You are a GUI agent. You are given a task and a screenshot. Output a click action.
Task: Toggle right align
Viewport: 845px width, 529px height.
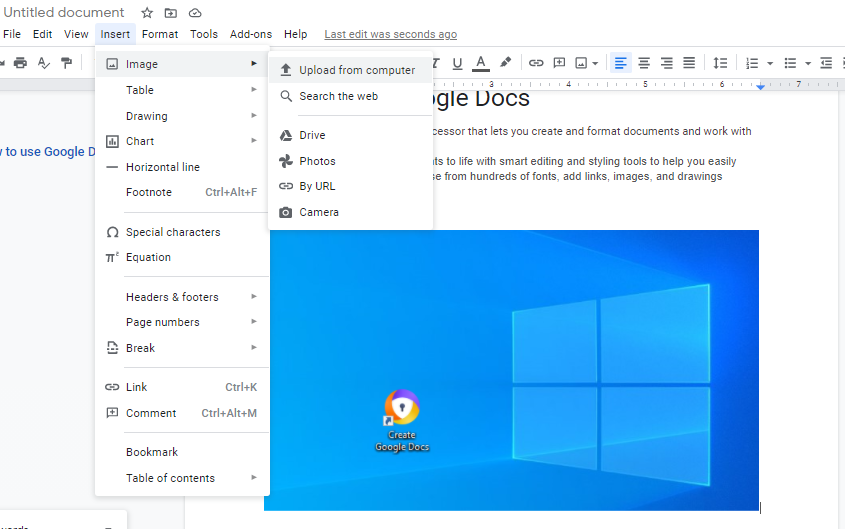pyautogui.click(x=667, y=63)
